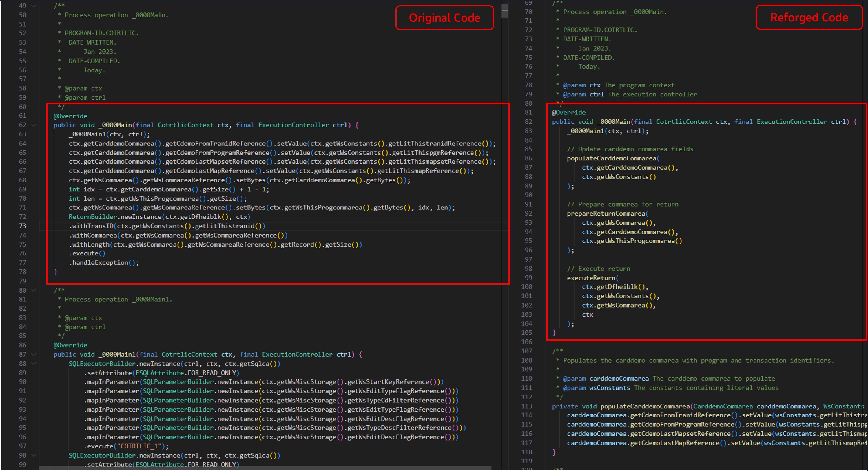868x471 pixels.
Task: Collapse the _0000Main method at line 62
Action: pos(34,125)
